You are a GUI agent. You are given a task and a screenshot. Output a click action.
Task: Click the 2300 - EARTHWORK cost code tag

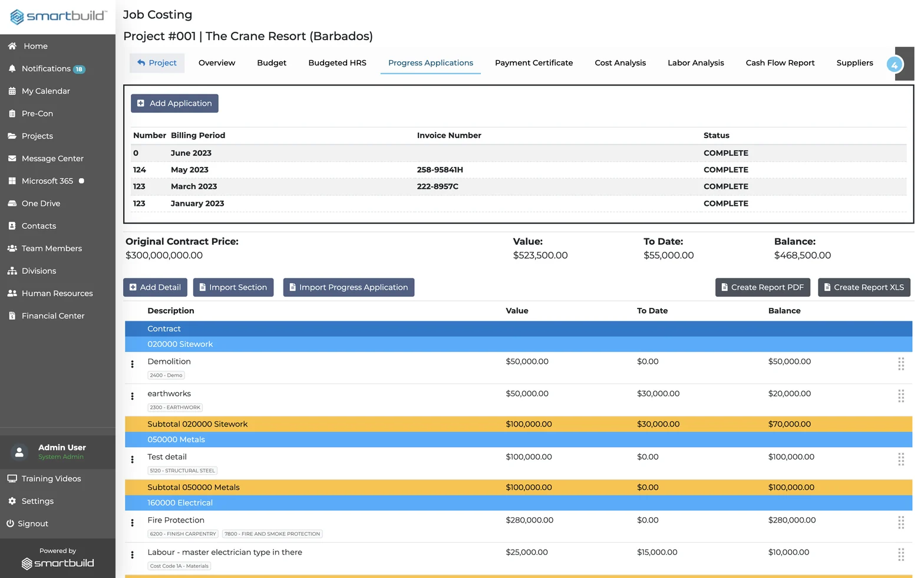175,408
